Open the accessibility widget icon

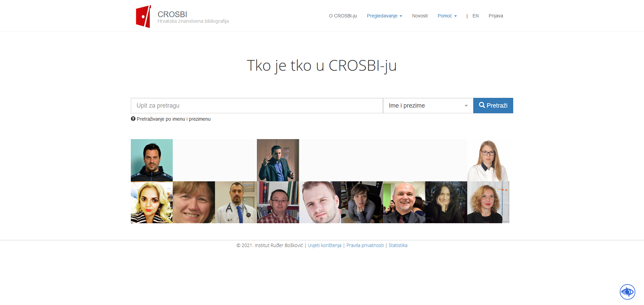click(627, 292)
